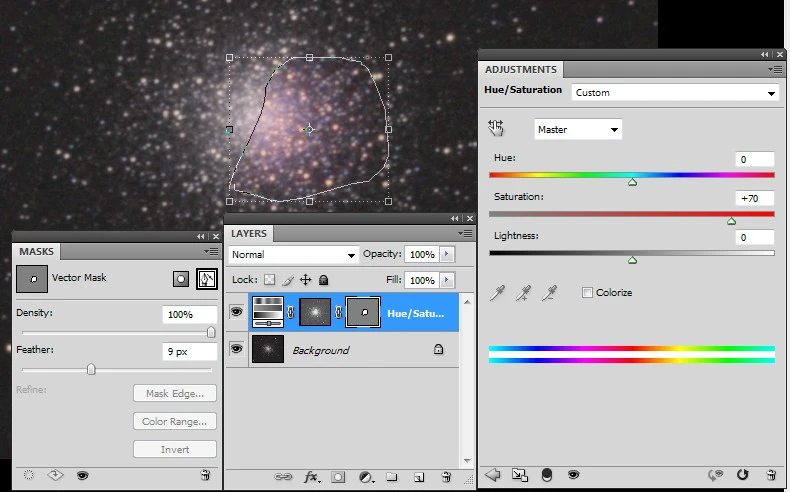Reset adjustment to defaults in Adjustments panel

[x=743, y=475]
